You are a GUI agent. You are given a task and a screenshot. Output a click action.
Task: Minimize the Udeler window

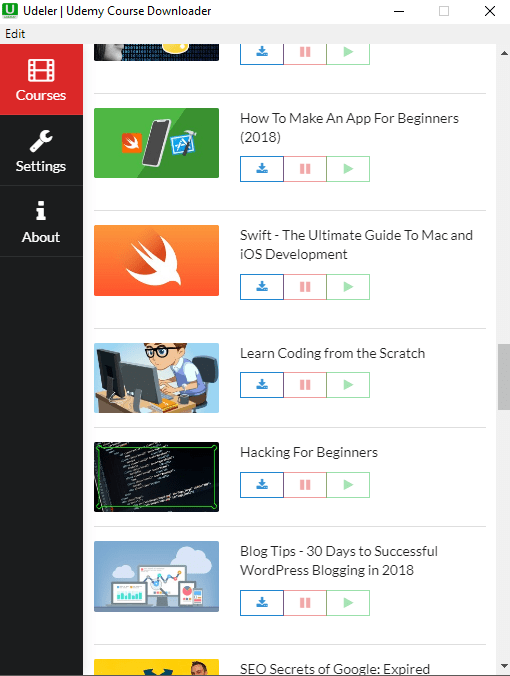399,11
